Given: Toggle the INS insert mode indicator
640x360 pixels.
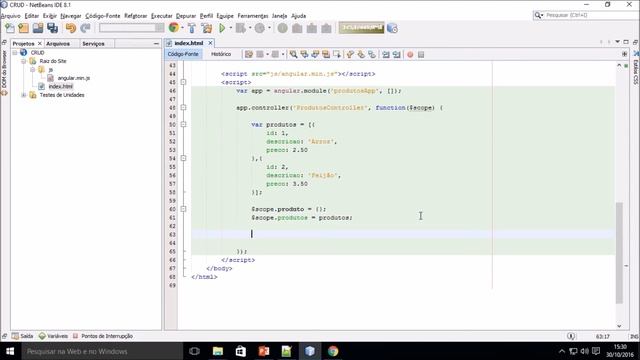Looking at the screenshot, I should click(634, 336).
